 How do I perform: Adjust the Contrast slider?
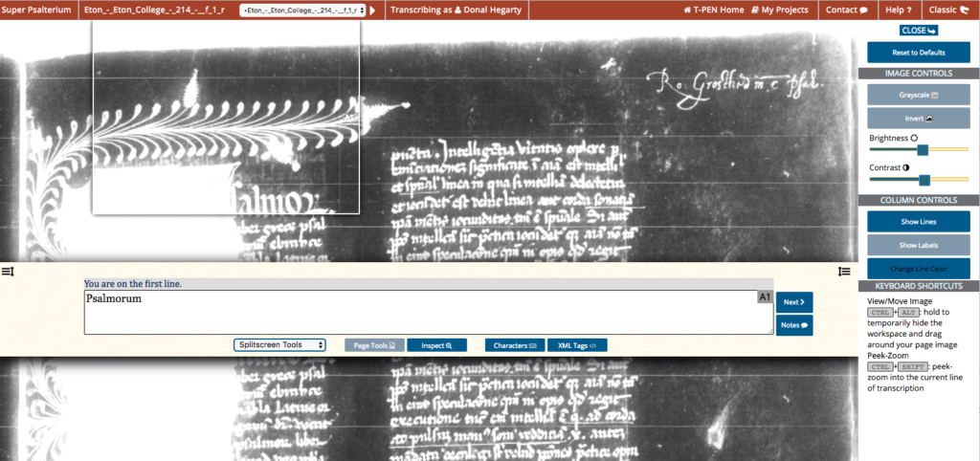924,180
